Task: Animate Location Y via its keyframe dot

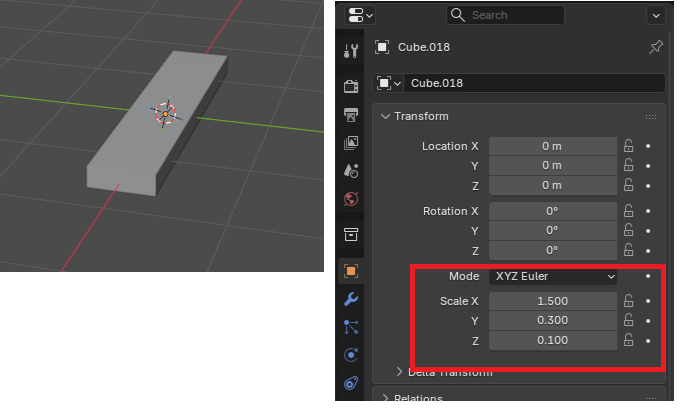Action: tap(648, 166)
